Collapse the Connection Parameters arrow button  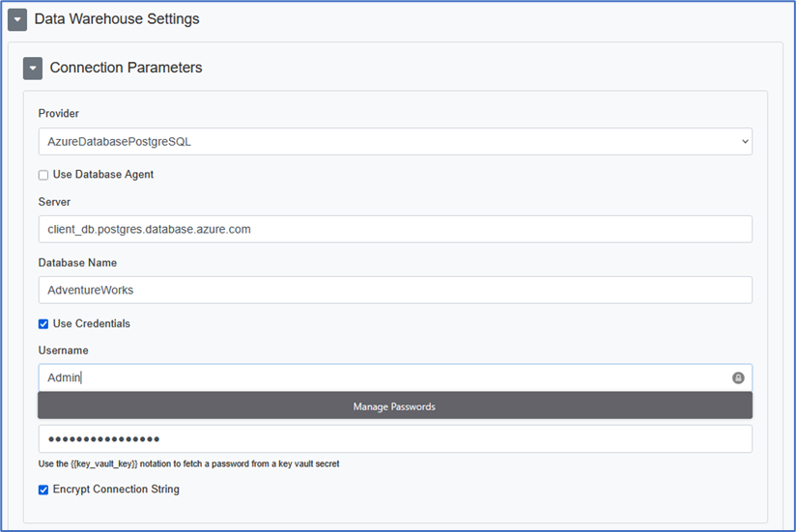33,69
